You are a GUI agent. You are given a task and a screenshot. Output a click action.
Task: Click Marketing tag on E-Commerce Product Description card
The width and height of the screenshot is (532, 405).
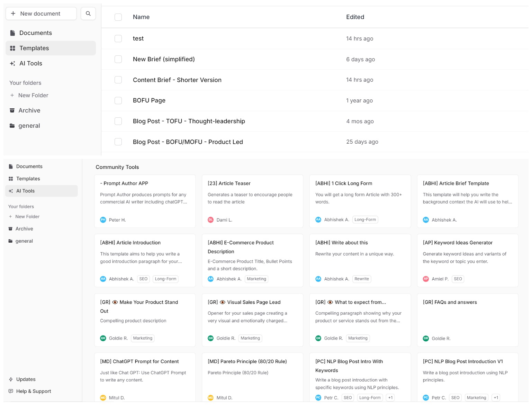256,279
